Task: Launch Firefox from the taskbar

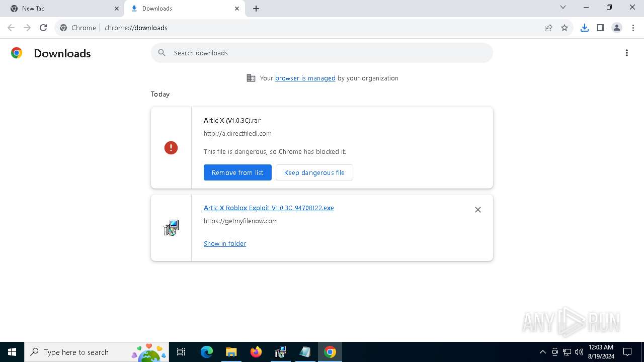Action: [x=256, y=352]
